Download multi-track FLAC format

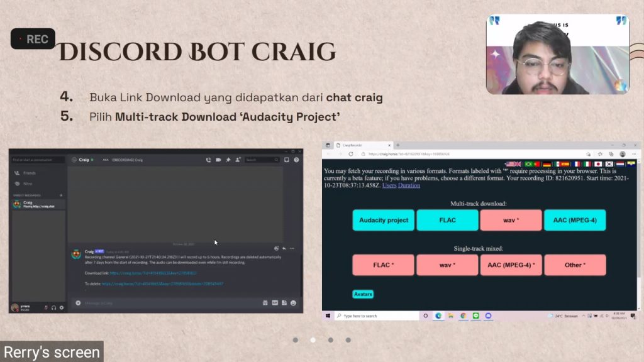tap(447, 220)
